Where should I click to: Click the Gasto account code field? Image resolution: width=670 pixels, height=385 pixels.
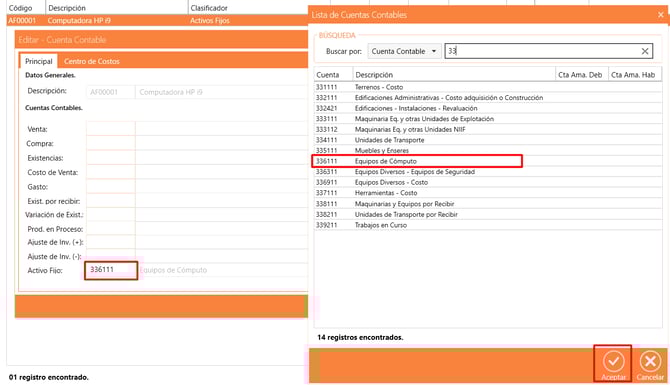pyautogui.click(x=111, y=187)
